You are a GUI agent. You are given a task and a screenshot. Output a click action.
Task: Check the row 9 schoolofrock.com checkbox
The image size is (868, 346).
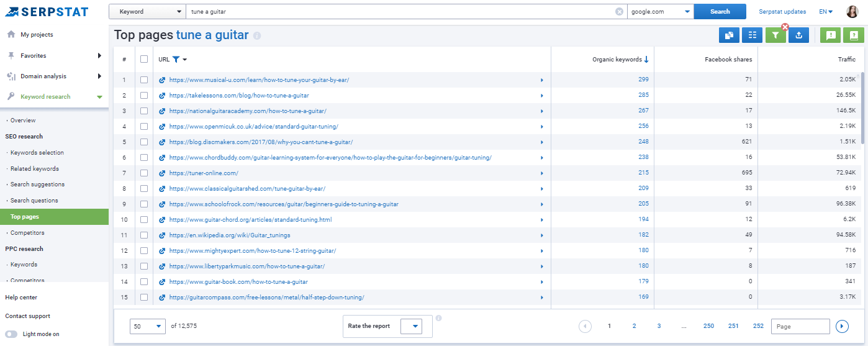click(144, 204)
